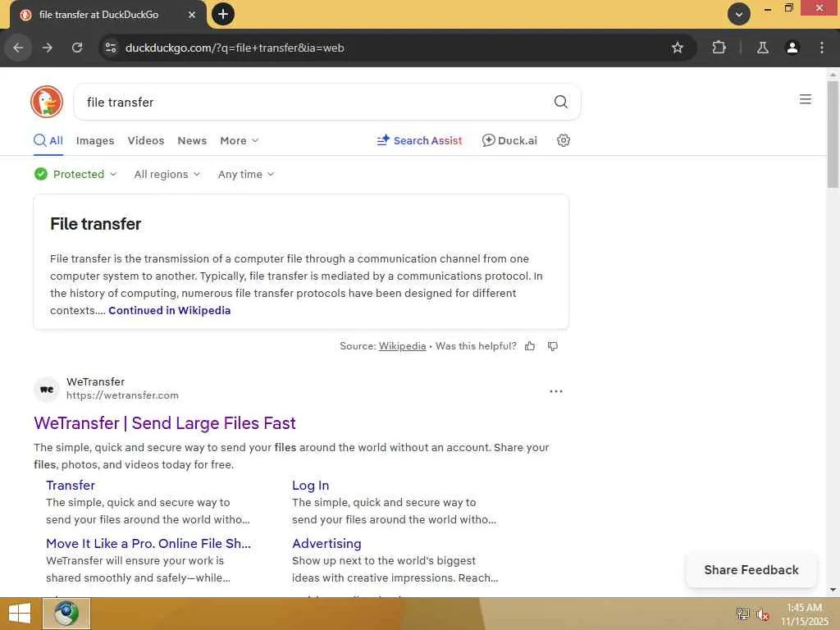Viewport: 840px width, 630px height.
Task: Click Continued in Wikipedia link
Action: click(169, 310)
